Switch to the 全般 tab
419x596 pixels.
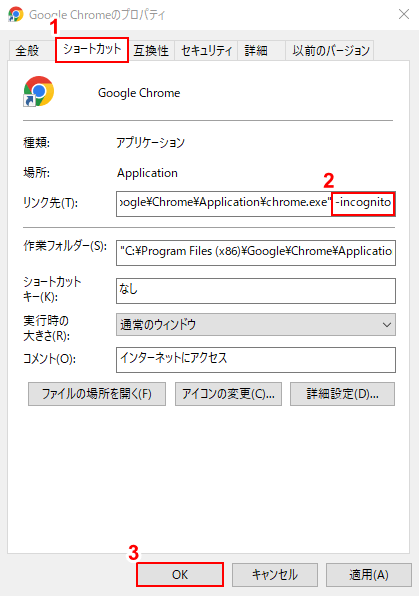[x=27, y=50]
